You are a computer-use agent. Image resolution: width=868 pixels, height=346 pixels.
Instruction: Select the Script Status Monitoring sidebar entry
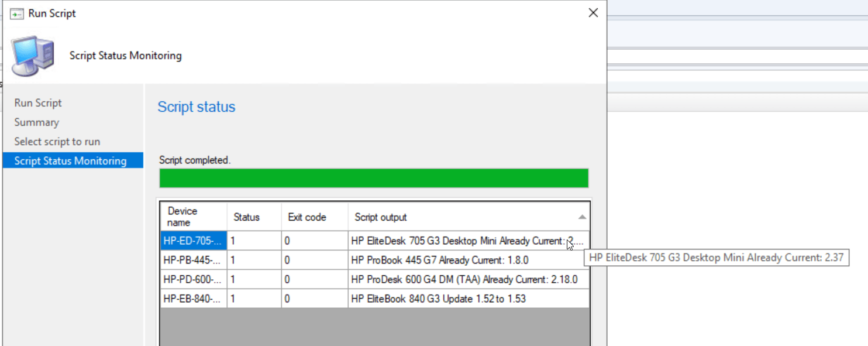click(x=70, y=160)
